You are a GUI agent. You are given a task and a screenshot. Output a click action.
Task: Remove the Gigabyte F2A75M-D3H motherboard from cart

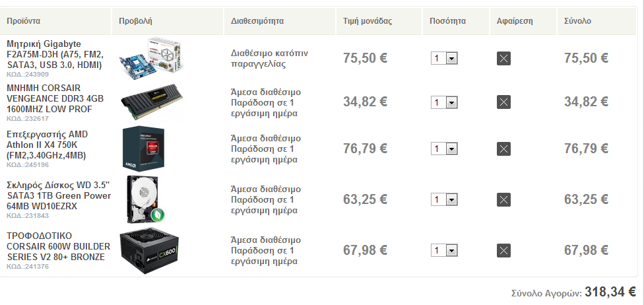coord(503,58)
